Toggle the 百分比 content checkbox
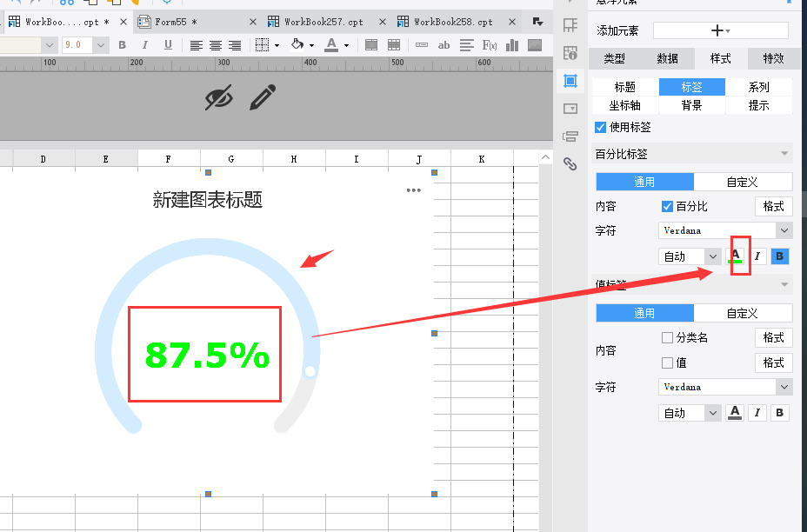The width and height of the screenshot is (807, 532). coord(667,206)
